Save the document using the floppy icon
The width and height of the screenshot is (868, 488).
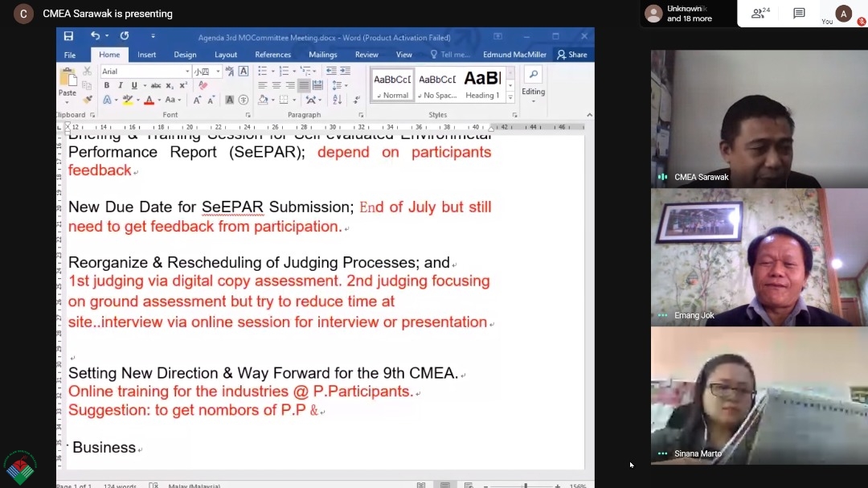pyautogui.click(x=68, y=36)
